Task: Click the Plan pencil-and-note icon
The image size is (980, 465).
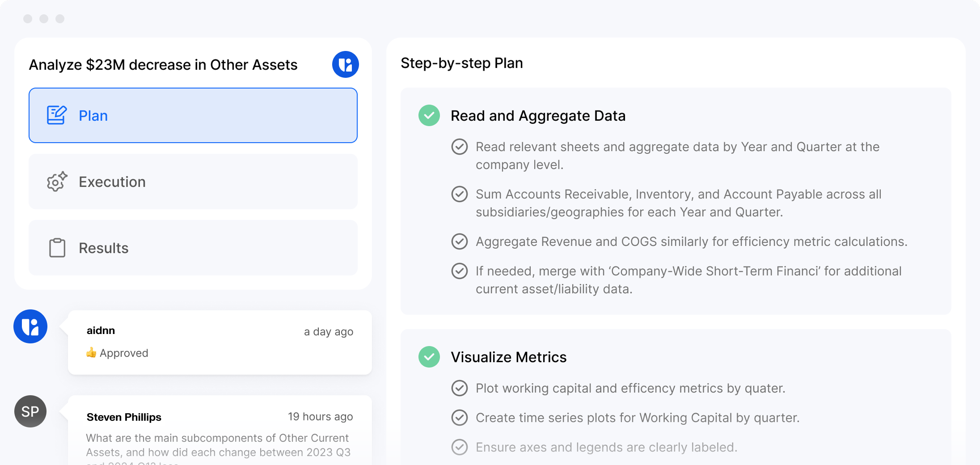Action: tap(57, 115)
